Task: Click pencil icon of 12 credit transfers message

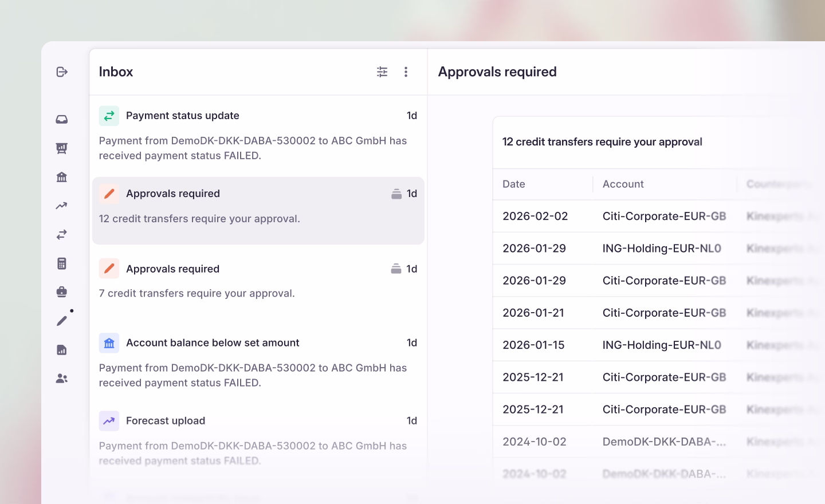Action: click(109, 194)
